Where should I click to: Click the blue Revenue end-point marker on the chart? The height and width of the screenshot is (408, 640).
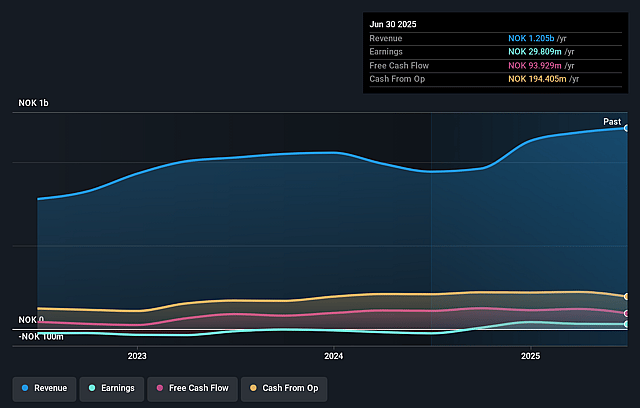click(x=627, y=128)
